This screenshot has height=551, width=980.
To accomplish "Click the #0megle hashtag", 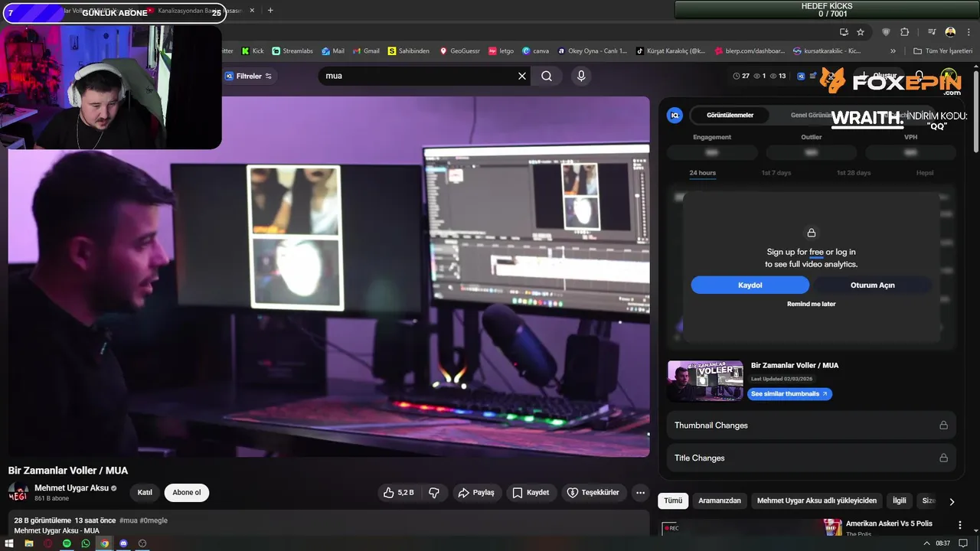I will (x=153, y=520).
